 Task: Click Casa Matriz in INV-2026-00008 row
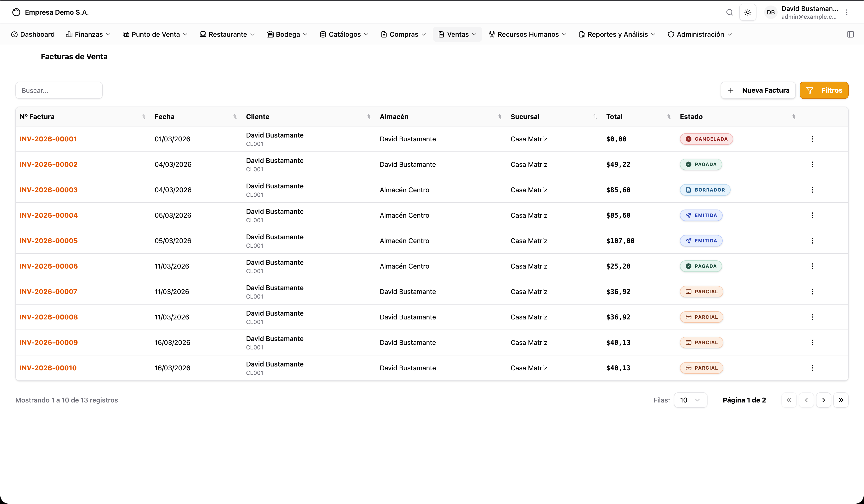pos(529,317)
